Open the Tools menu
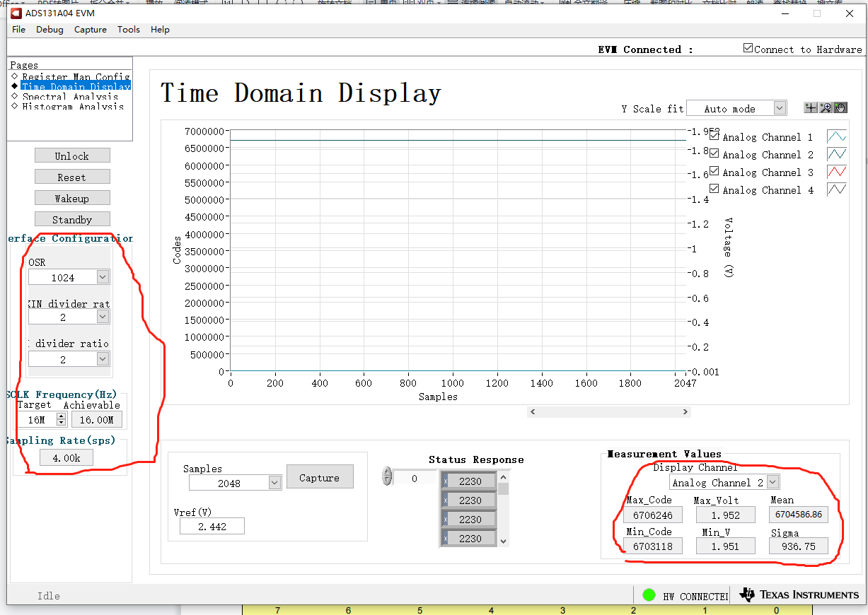The image size is (868, 615). pyautogui.click(x=129, y=29)
